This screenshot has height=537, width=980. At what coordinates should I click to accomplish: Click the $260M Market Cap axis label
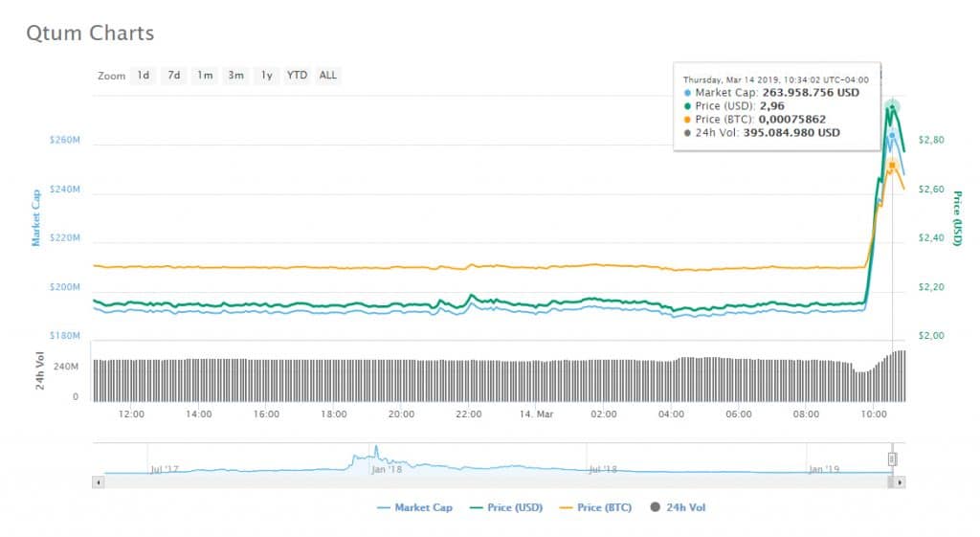coord(65,140)
